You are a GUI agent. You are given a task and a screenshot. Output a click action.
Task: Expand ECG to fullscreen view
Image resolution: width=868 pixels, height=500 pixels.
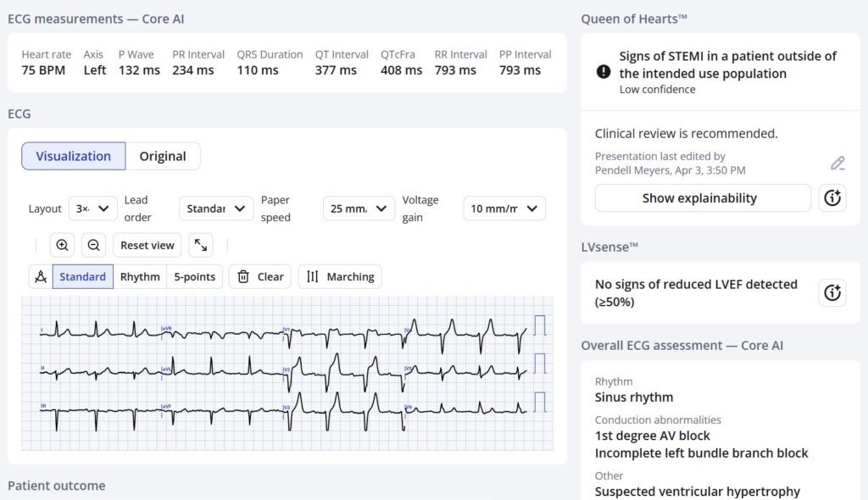(201, 245)
